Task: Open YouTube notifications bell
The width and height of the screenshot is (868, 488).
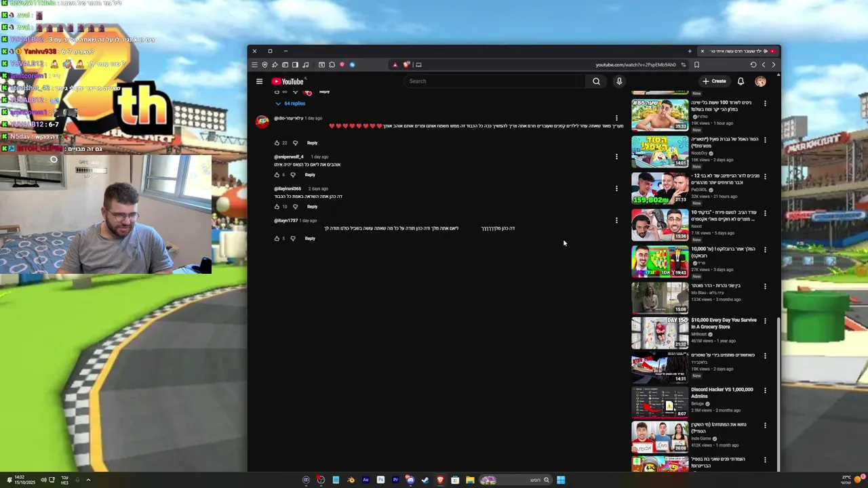Action: tap(741, 81)
